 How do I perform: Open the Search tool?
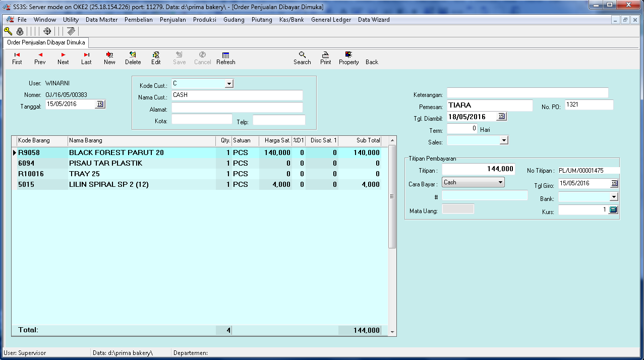coord(302,58)
